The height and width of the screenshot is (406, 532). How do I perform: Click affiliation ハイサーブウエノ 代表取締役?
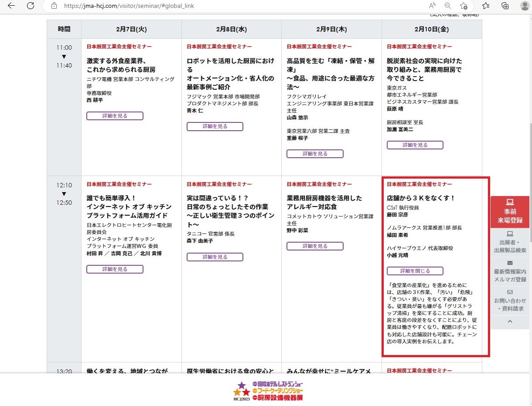tap(420, 248)
